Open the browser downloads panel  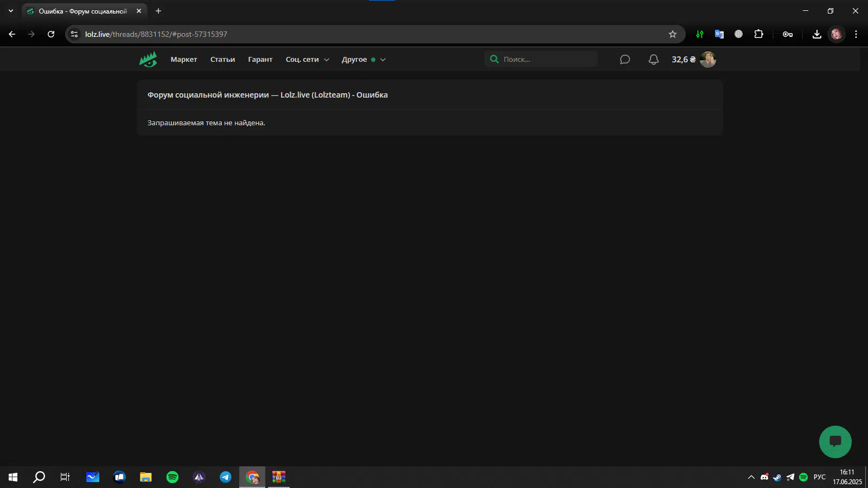pyautogui.click(x=817, y=34)
